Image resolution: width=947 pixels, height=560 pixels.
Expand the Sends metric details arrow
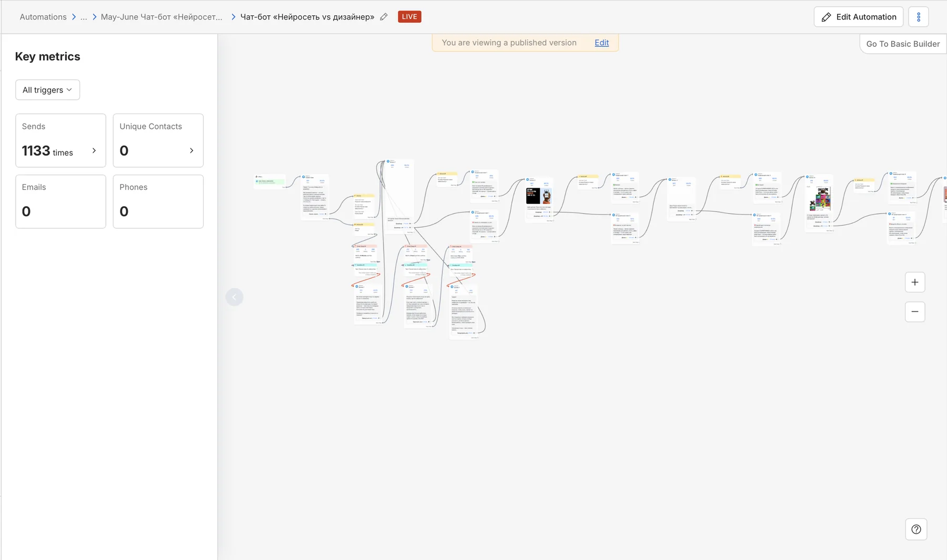click(94, 150)
